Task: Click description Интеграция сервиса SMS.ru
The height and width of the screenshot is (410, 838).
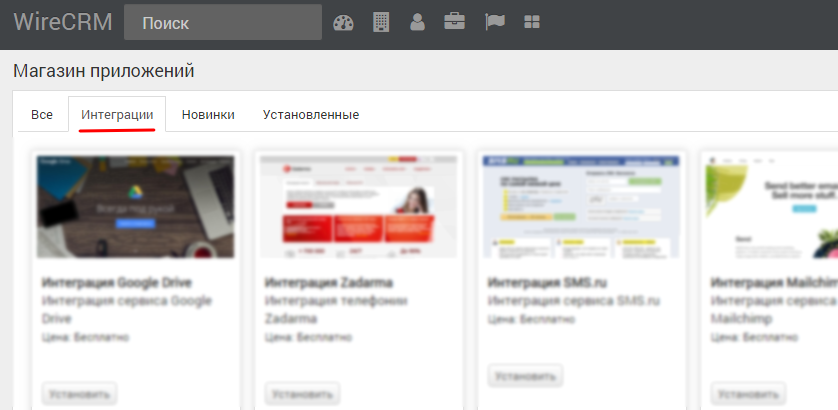Action: [x=574, y=300]
